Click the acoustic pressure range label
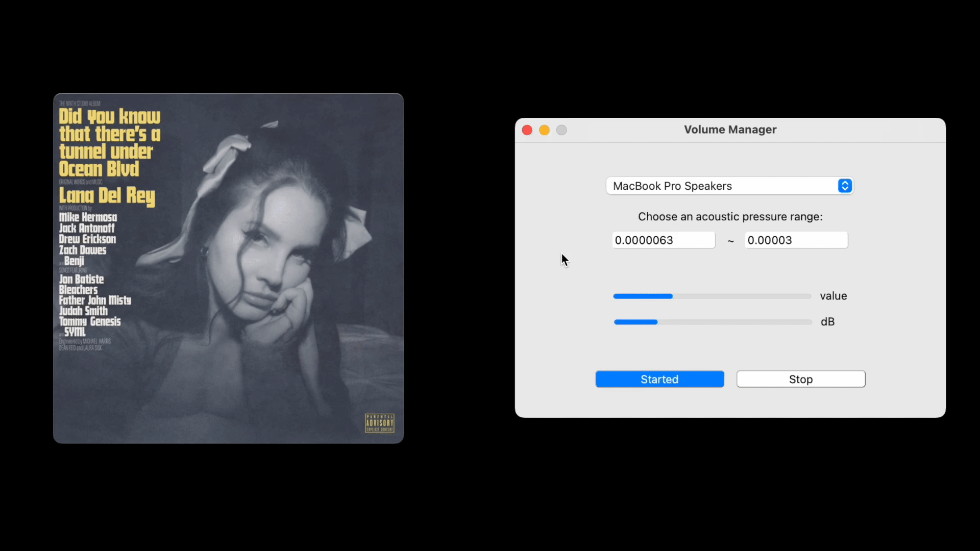This screenshot has width=980, height=551. point(730,216)
